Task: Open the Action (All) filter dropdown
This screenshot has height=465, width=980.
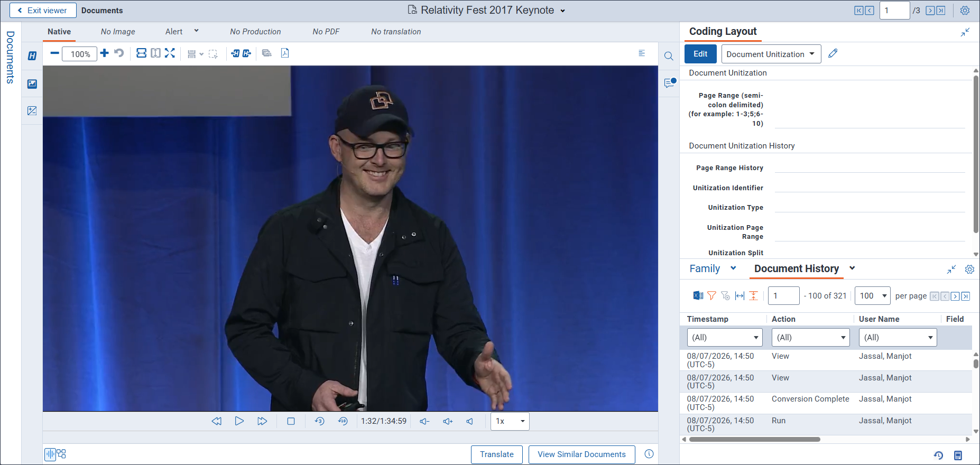Action: [810, 337]
